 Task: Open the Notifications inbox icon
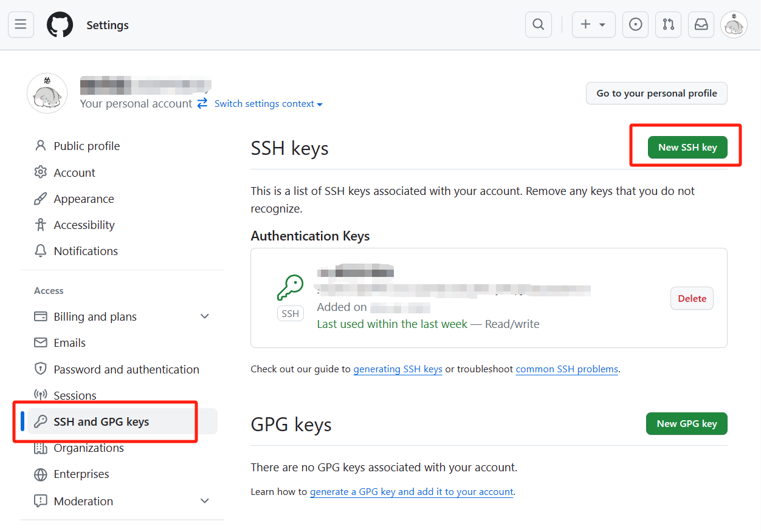click(701, 25)
